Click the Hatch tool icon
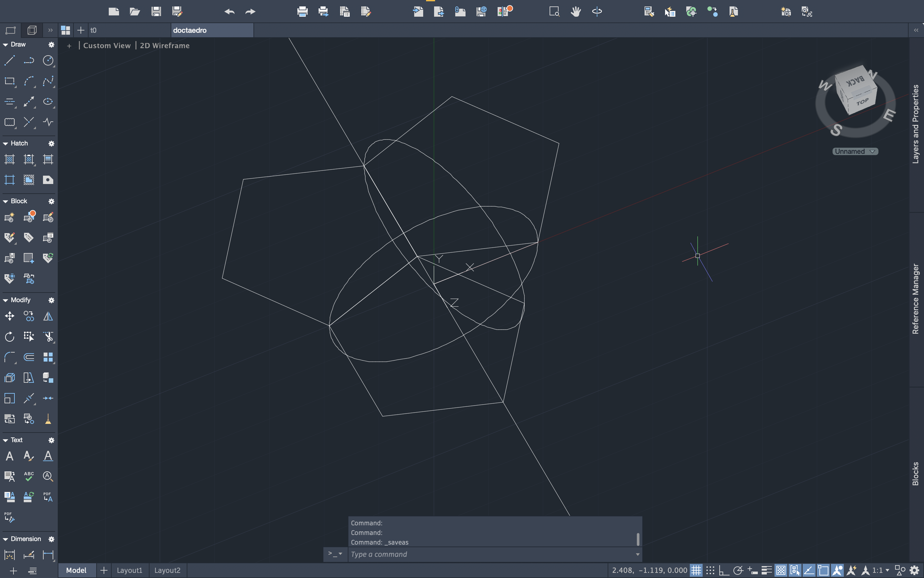Screen dimensions: 924x578 (10, 159)
